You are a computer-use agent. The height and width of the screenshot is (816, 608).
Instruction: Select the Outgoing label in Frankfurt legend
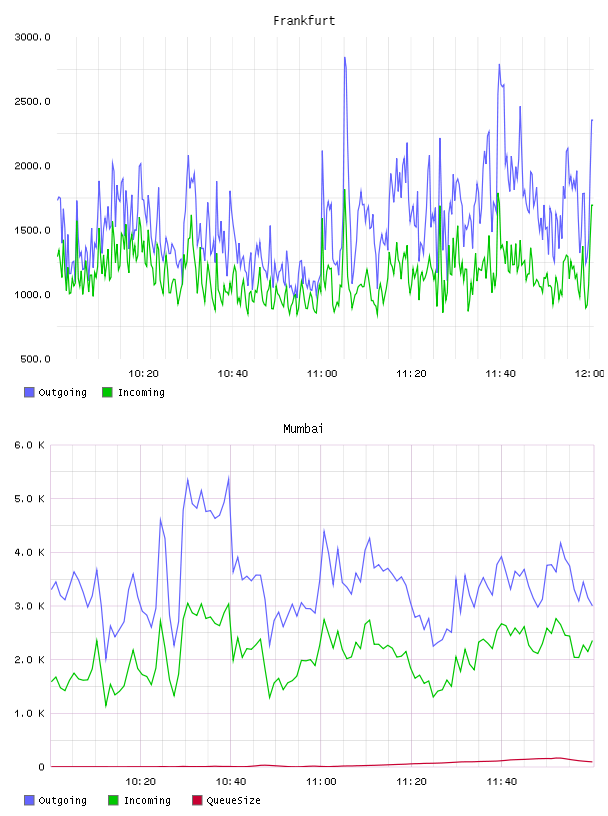[62, 393]
